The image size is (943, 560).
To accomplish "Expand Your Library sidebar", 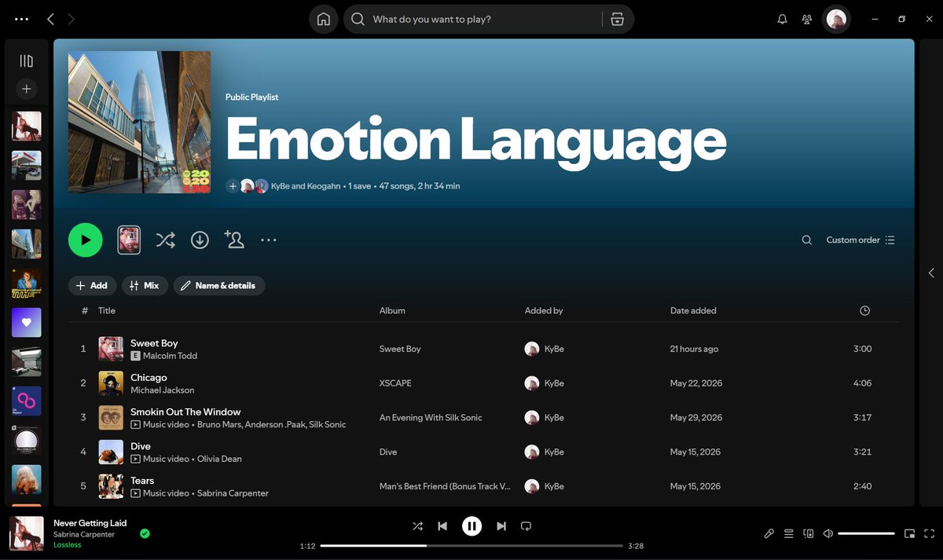I will click(x=27, y=60).
